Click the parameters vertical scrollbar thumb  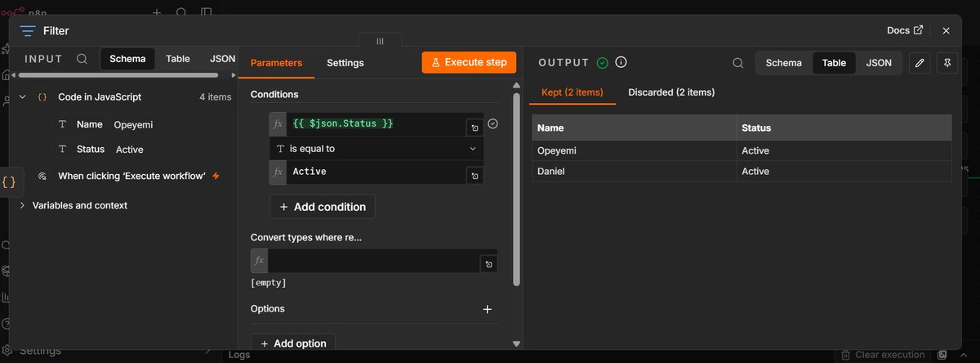[516, 190]
